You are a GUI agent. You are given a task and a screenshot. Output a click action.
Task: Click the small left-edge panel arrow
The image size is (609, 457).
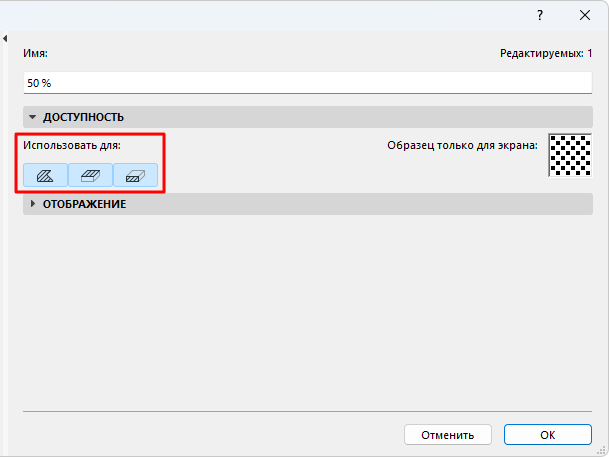tap(6, 38)
